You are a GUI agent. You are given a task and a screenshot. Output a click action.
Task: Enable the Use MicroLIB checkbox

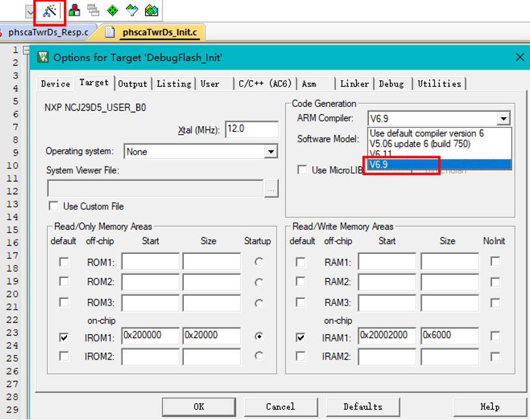pos(302,170)
